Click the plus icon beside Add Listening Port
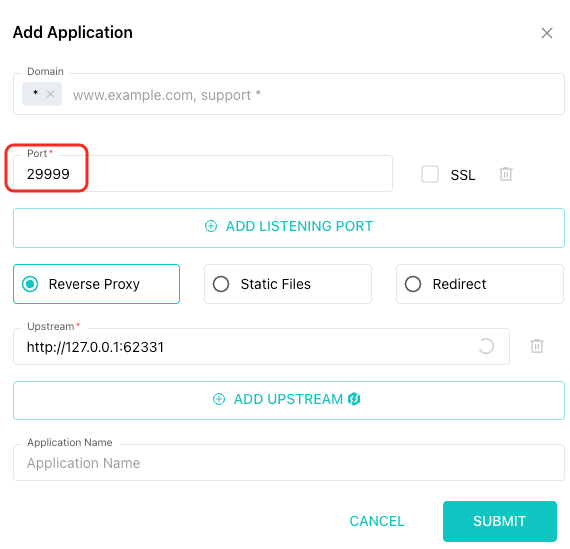 211,226
